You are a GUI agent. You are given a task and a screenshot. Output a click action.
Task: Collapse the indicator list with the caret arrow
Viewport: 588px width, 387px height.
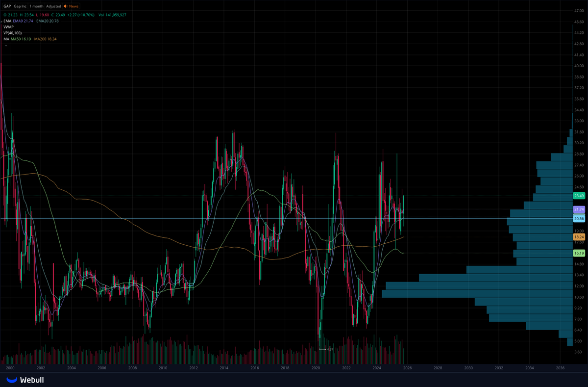(x=6, y=46)
